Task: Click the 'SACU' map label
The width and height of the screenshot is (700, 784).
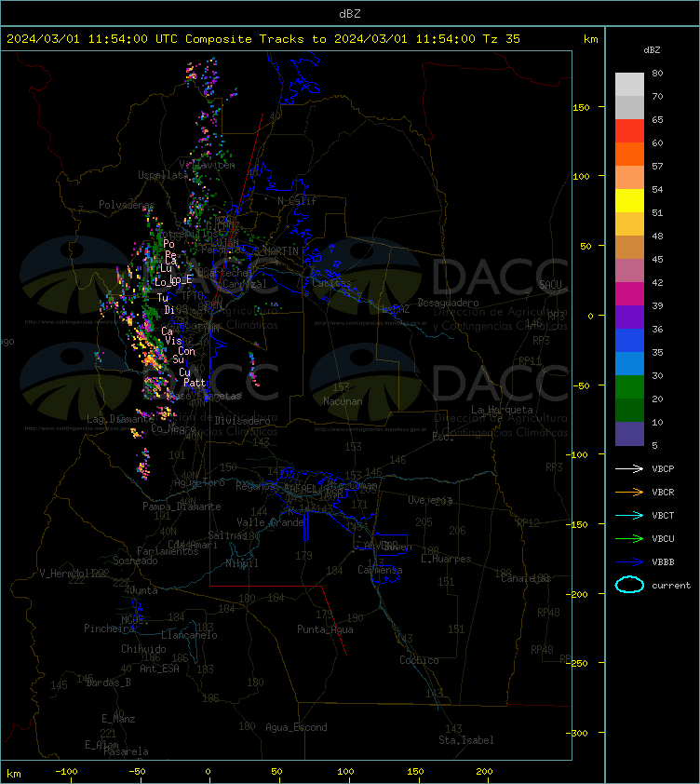Action: [x=550, y=285]
